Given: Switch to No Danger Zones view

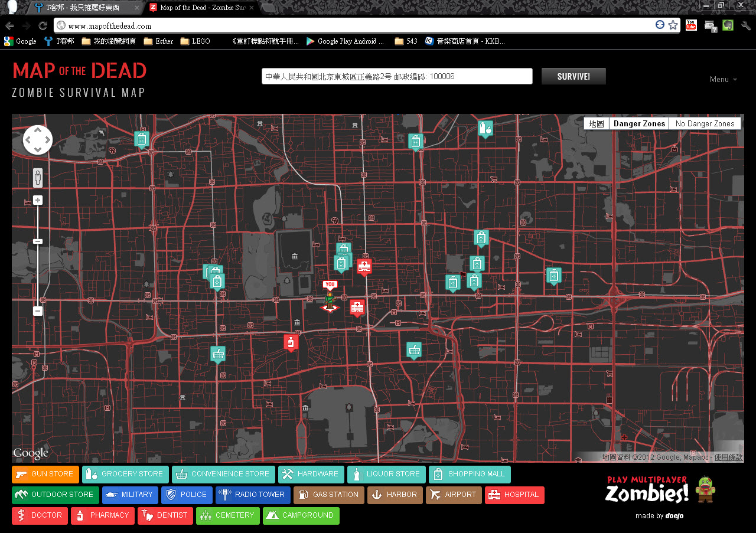Looking at the screenshot, I should 705,123.
